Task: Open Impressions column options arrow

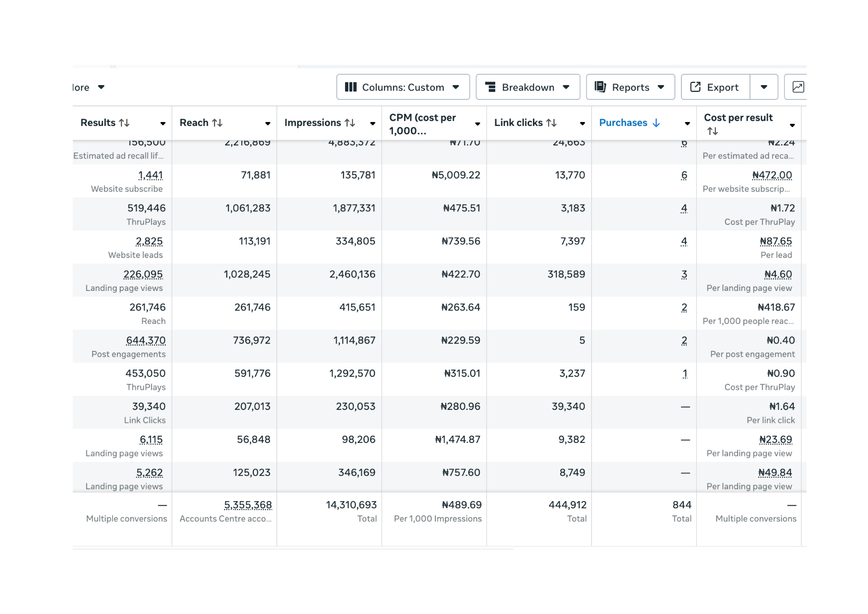Action: pos(373,123)
